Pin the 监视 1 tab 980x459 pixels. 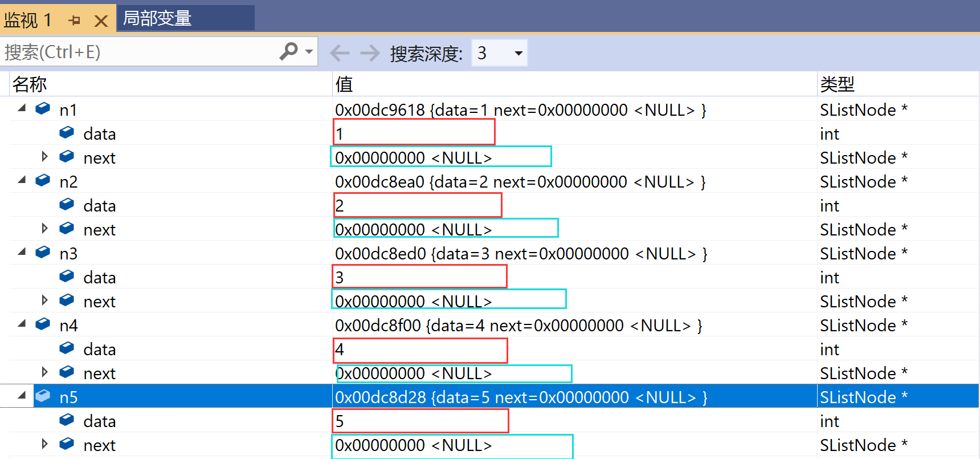point(75,21)
